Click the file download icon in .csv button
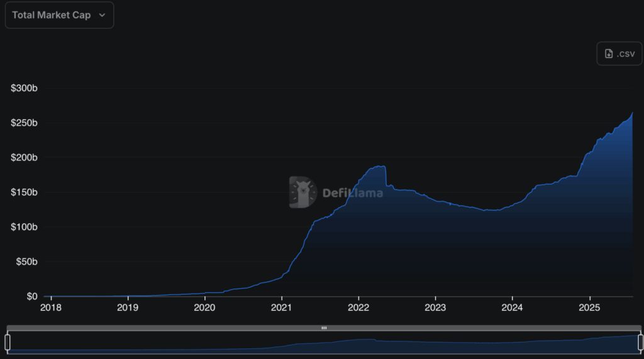The width and height of the screenshot is (644, 359). pos(609,53)
